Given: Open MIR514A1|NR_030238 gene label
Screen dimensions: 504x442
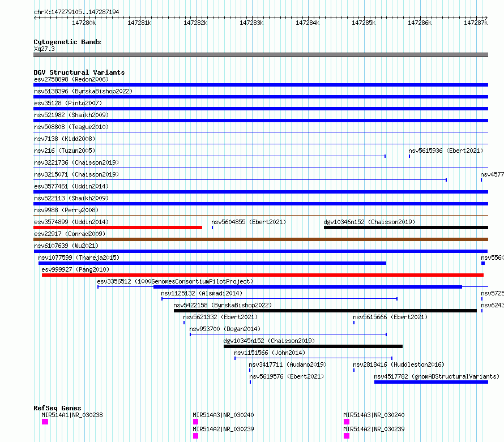Looking at the screenshot, I should (72, 415).
